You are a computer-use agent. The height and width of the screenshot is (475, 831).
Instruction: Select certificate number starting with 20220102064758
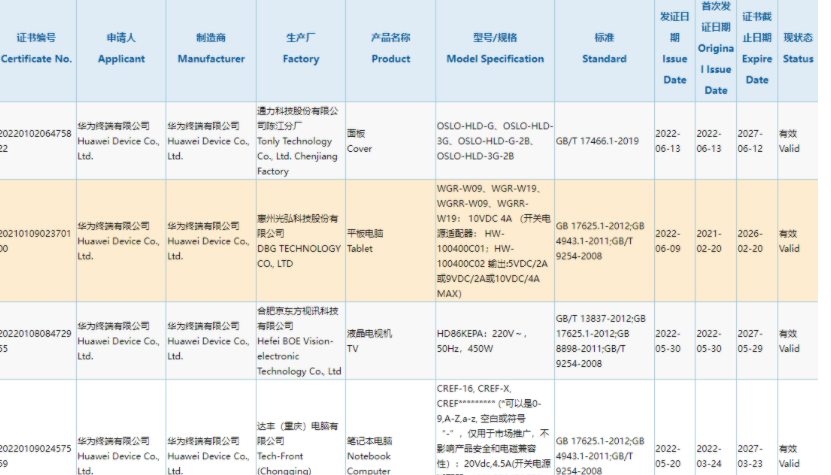click(36, 141)
